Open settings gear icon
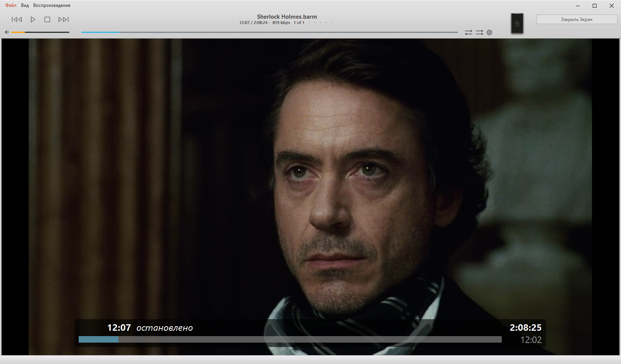Image resolution: width=621 pixels, height=364 pixels. coord(490,32)
